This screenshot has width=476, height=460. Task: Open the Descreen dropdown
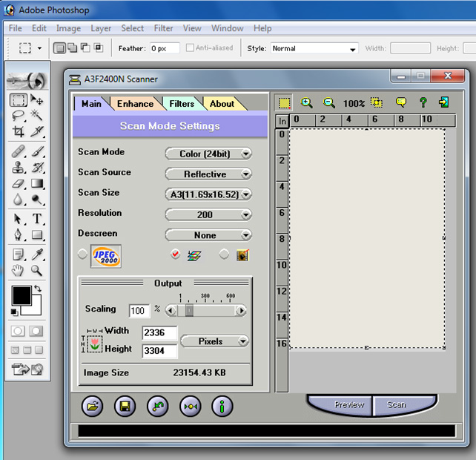pyautogui.click(x=208, y=235)
